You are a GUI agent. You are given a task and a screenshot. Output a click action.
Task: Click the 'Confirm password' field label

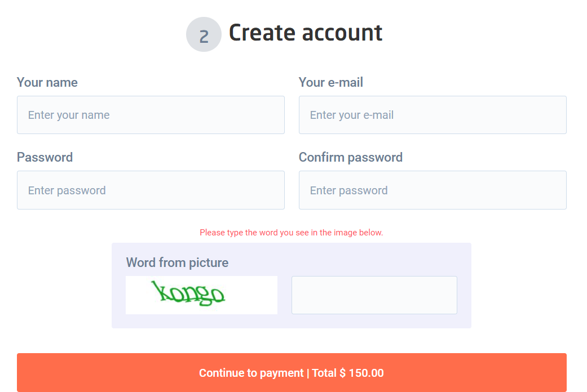(351, 158)
